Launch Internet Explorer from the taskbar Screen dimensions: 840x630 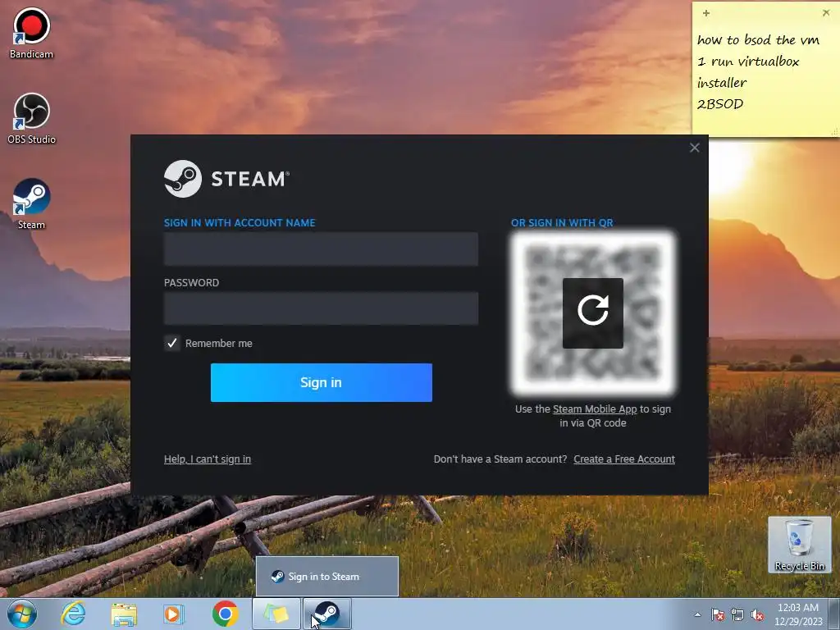pyautogui.click(x=73, y=614)
